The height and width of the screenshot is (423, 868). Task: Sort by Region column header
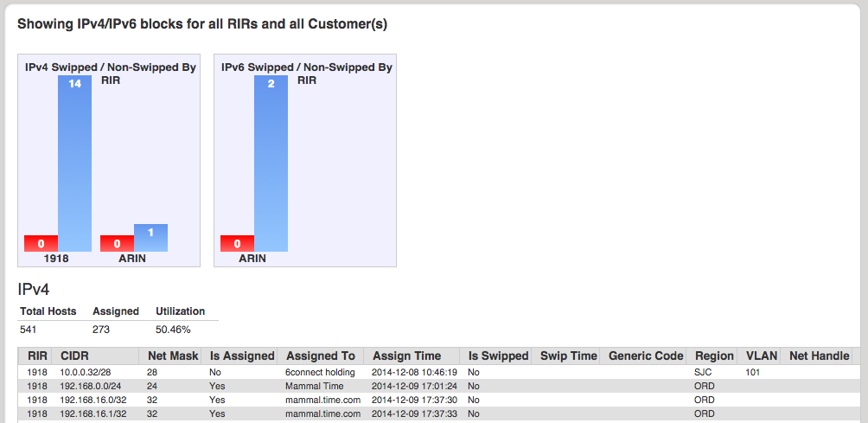[714, 356]
